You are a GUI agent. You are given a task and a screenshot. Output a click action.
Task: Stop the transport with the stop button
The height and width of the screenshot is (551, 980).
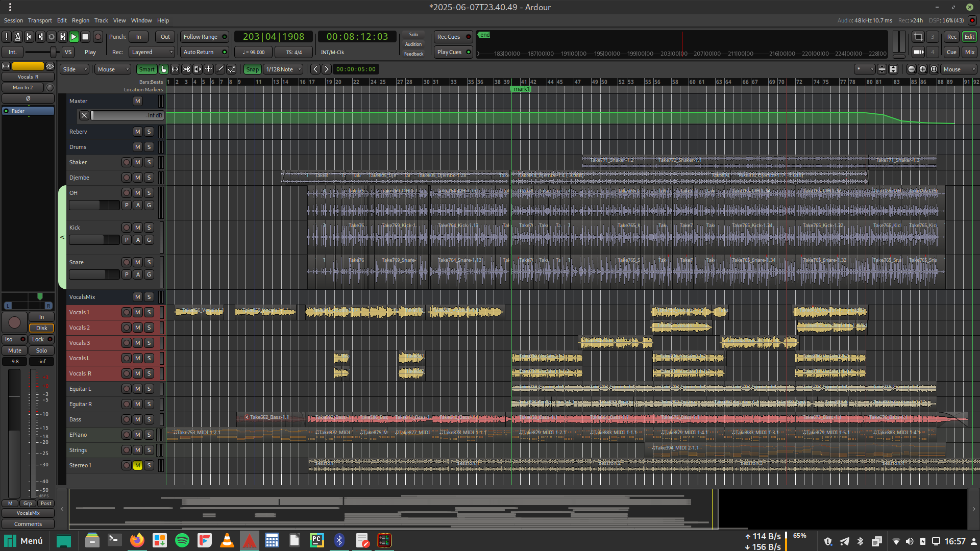click(86, 37)
